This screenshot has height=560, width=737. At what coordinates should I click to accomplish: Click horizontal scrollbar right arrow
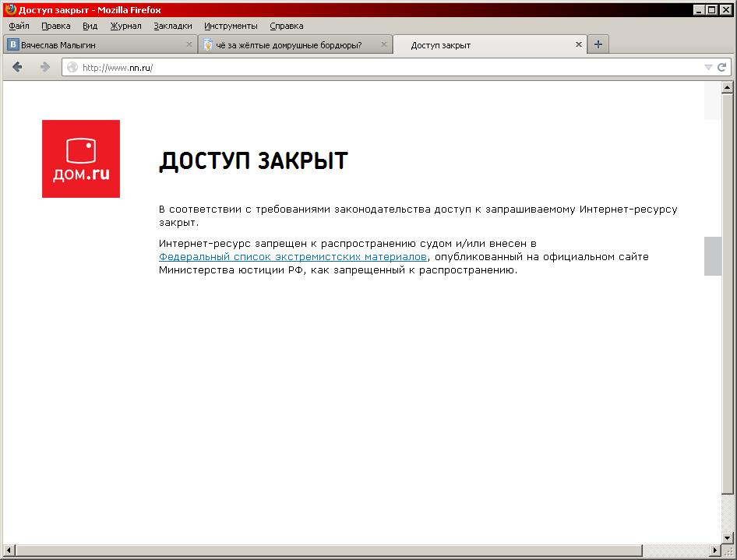pyautogui.click(x=715, y=550)
